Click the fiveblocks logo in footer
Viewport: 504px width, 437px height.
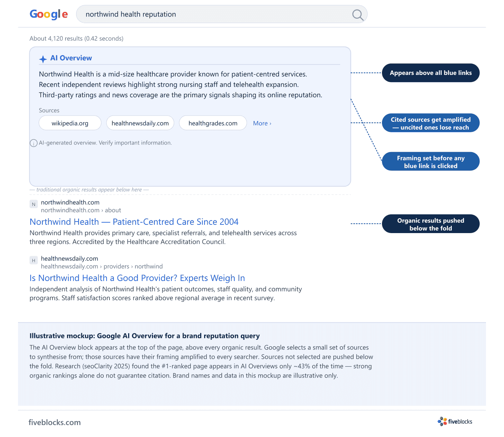click(x=455, y=422)
